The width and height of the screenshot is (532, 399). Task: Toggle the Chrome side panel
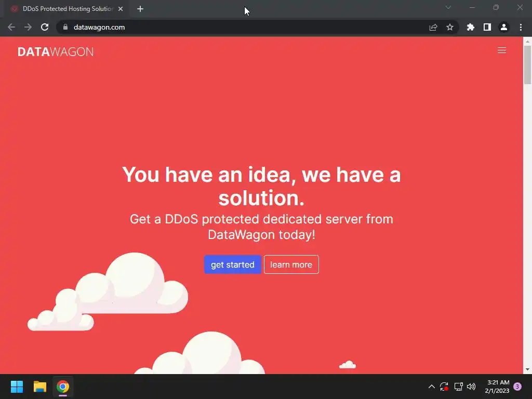[x=487, y=27]
